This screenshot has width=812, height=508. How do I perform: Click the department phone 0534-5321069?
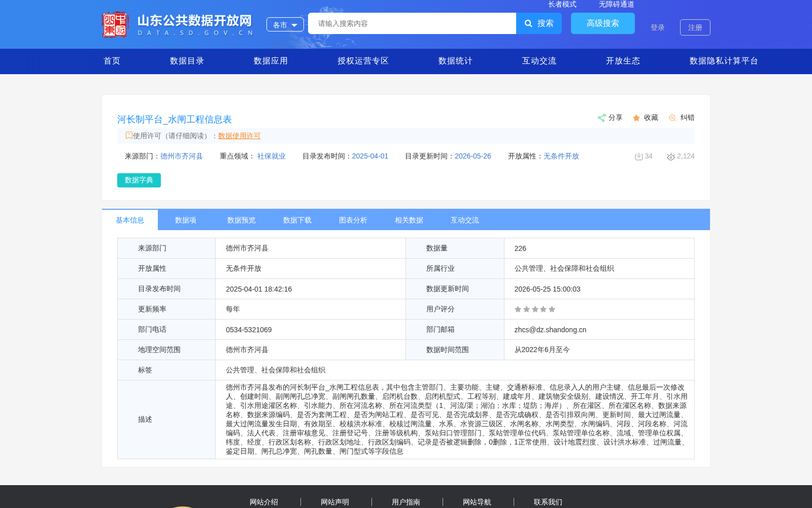[x=249, y=330]
